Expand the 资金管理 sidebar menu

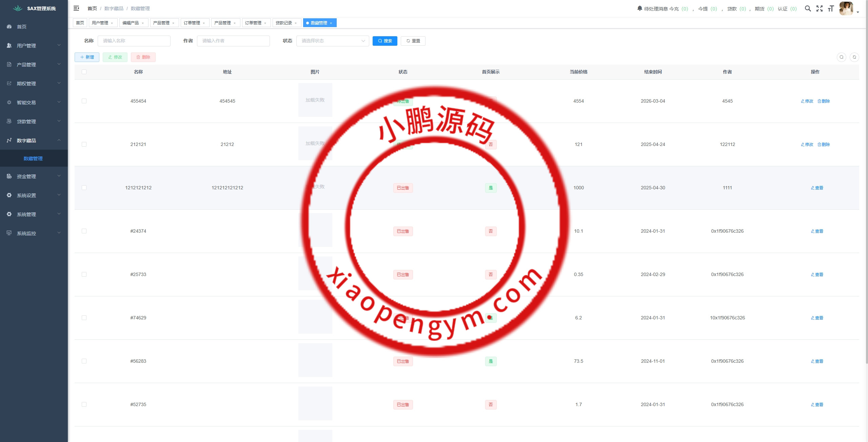click(x=34, y=176)
